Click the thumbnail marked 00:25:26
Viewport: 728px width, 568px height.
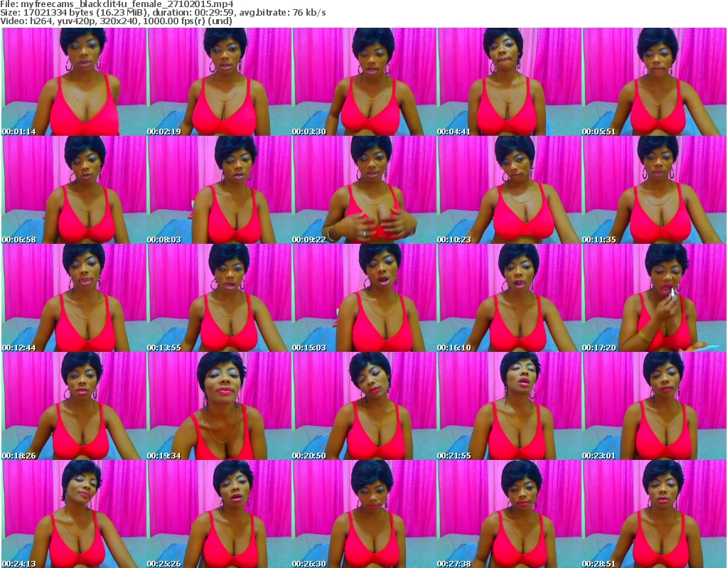click(x=219, y=514)
